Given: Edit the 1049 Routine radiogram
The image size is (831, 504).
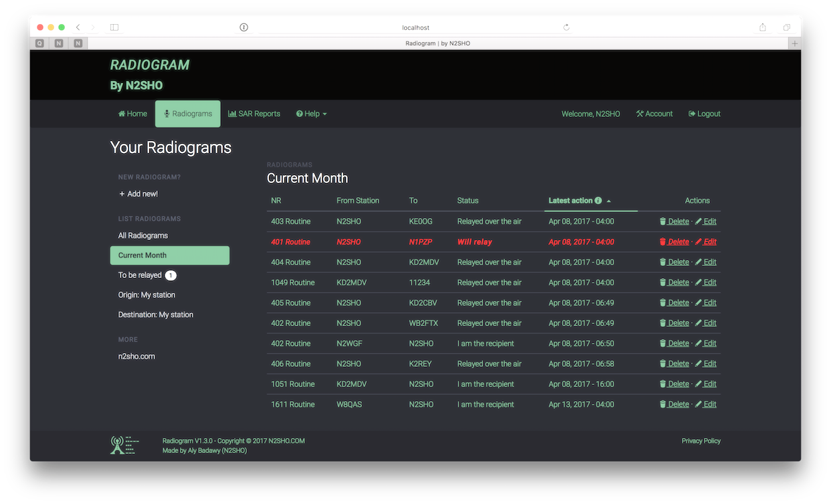Looking at the screenshot, I should (x=706, y=283).
